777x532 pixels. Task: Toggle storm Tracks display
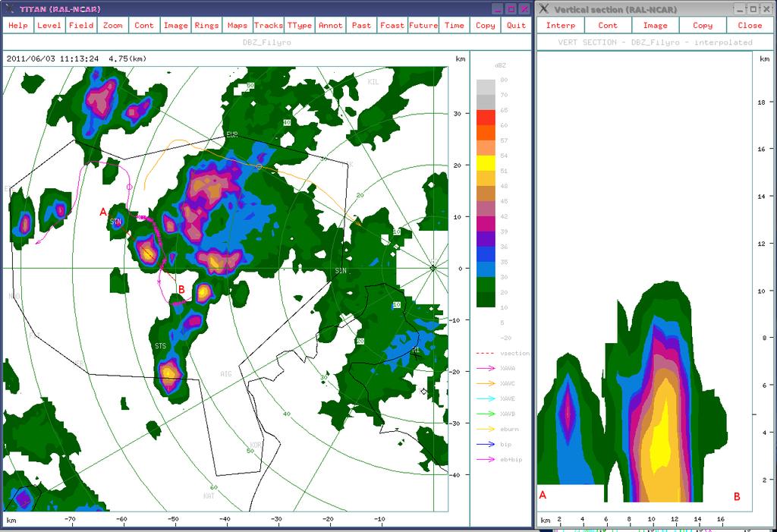[269, 25]
